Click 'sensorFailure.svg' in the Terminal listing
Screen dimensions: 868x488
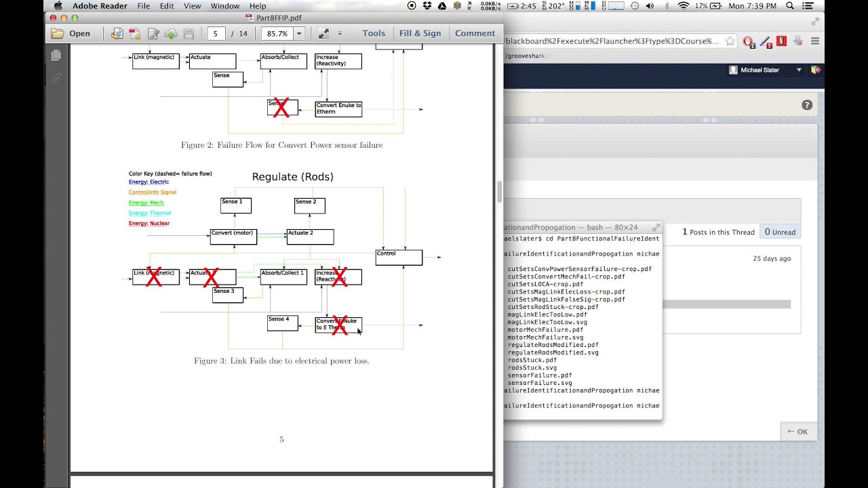click(x=540, y=383)
